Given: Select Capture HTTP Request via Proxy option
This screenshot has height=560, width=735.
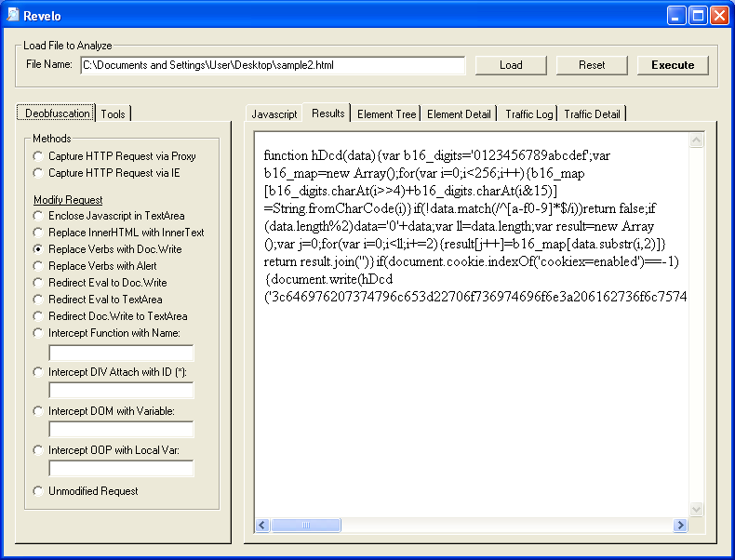Looking at the screenshot, I should click(x=38, y=157).
